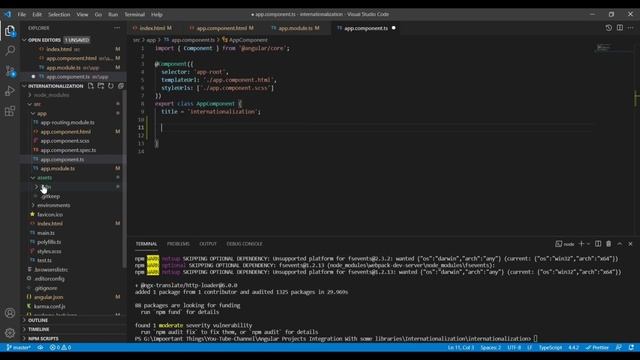Open the Accounts menu icon
The image size is (640, 360).
(x=10, y=313)
